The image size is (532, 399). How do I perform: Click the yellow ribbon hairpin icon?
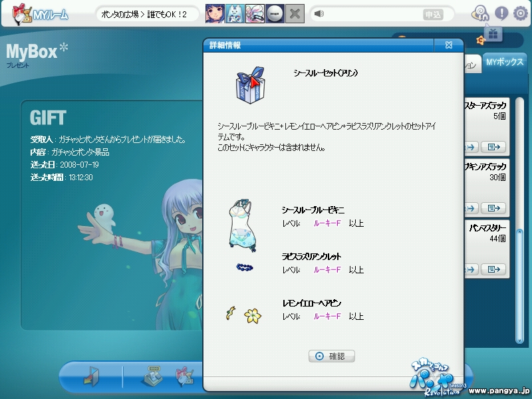click(x=231, y=313)
